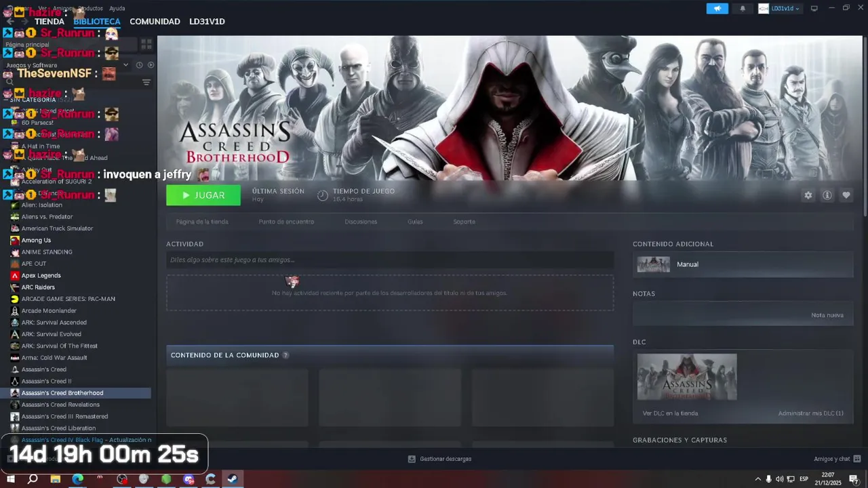This screenshot has height=488, width=868.
Task: Switch to Big Picture mode icon
Action: [x=814, y=8]
